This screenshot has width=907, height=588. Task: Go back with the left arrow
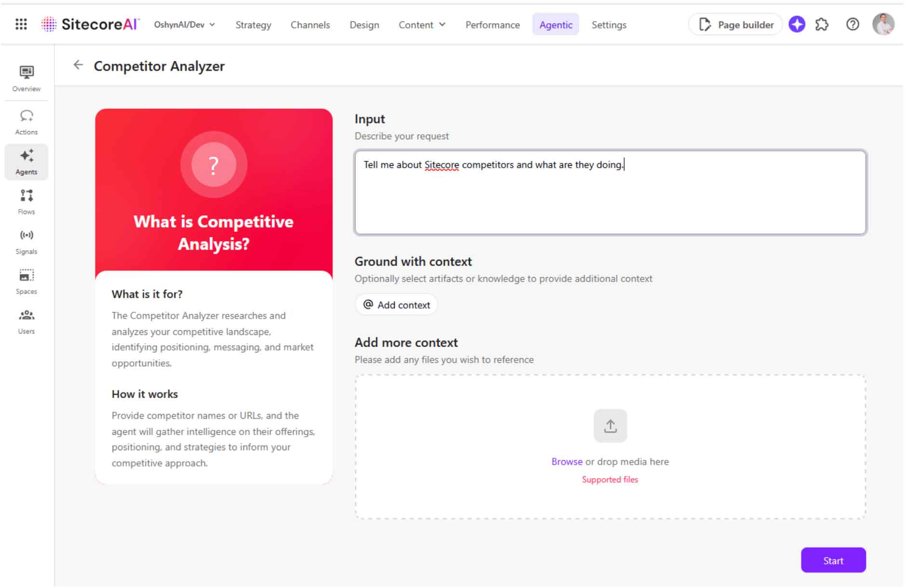click(78, 65)
